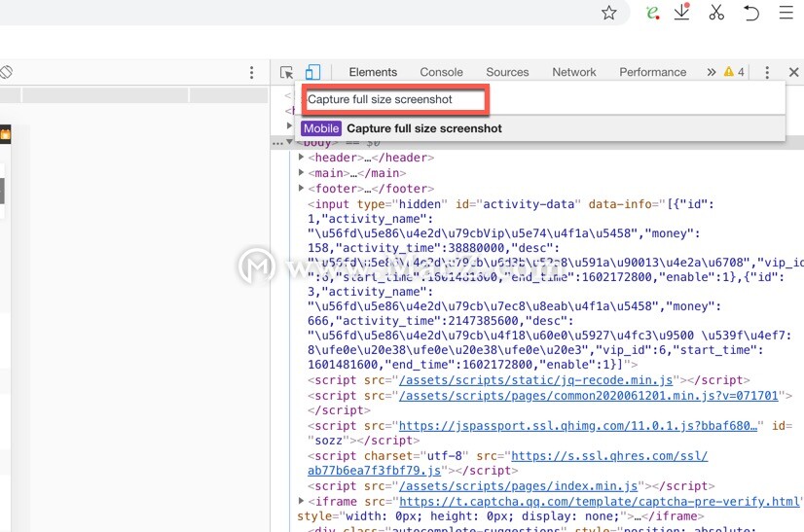Close the DevTools panel
The height and width of the screenshot is (532, 804).
tap(793, 72)
